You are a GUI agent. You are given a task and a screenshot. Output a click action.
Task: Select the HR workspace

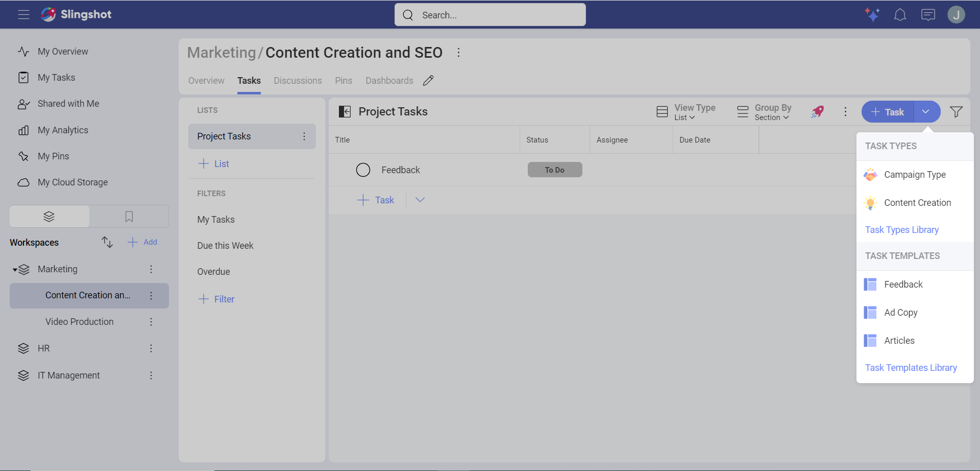pos(44,348)
